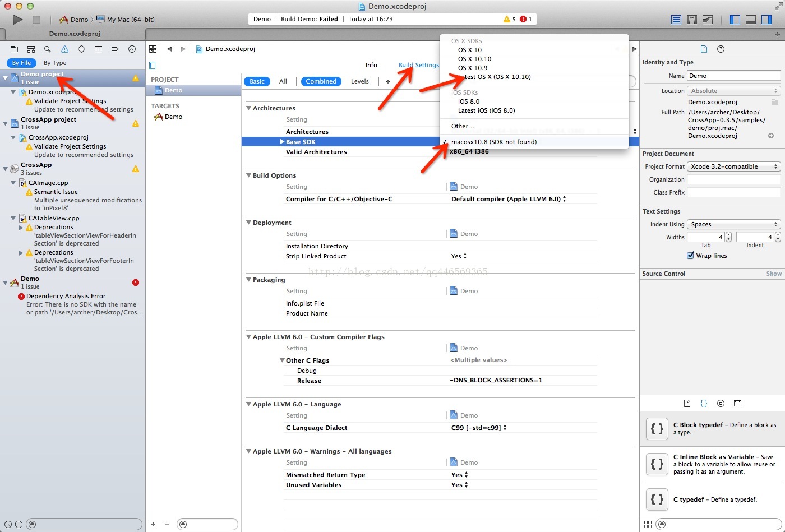Collapse the Packaging section

click(249, 280)
